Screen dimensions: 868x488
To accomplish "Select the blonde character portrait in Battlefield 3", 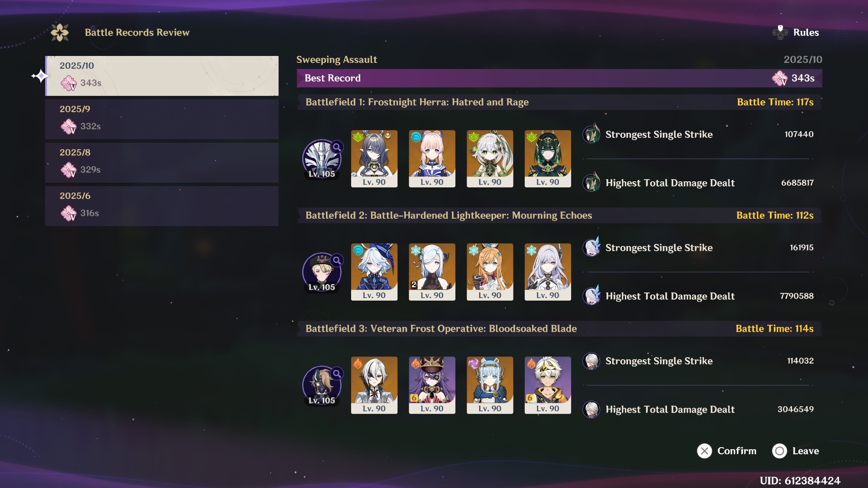I will click(548, 385).
